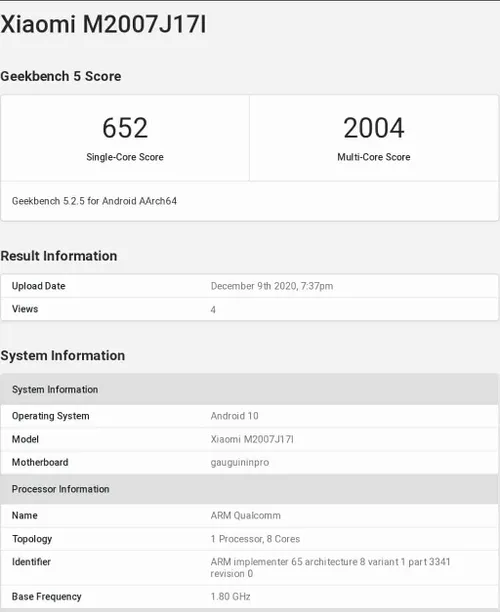
Task: Select the views count 4
Action: [213, 310]
